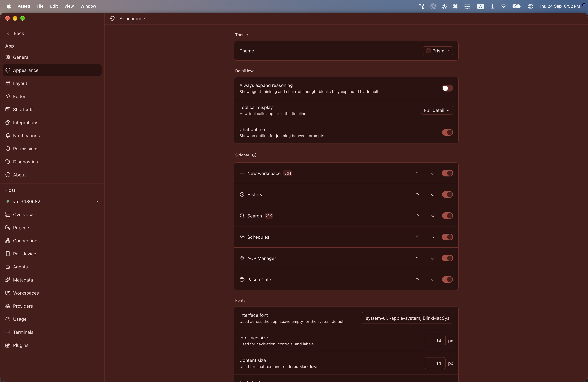Click the Permissions shield icon
Viewport: 588px width, 382px height.
click(x=8, y=149)
